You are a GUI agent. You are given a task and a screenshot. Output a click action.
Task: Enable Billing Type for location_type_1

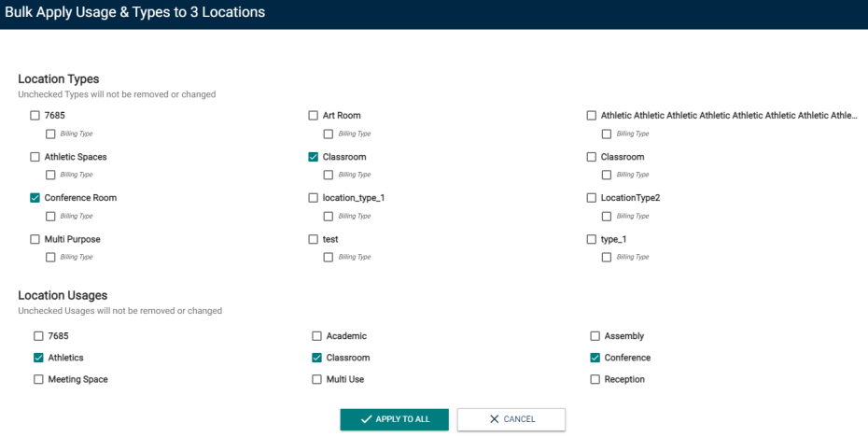tap(329, 217)
